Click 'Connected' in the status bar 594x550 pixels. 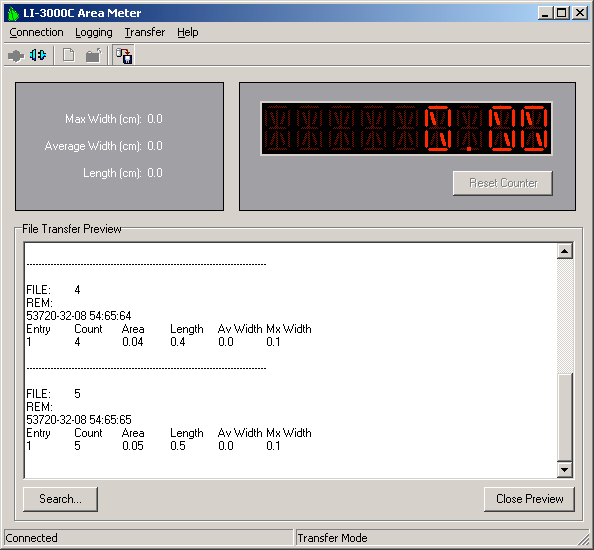(31, 538)
